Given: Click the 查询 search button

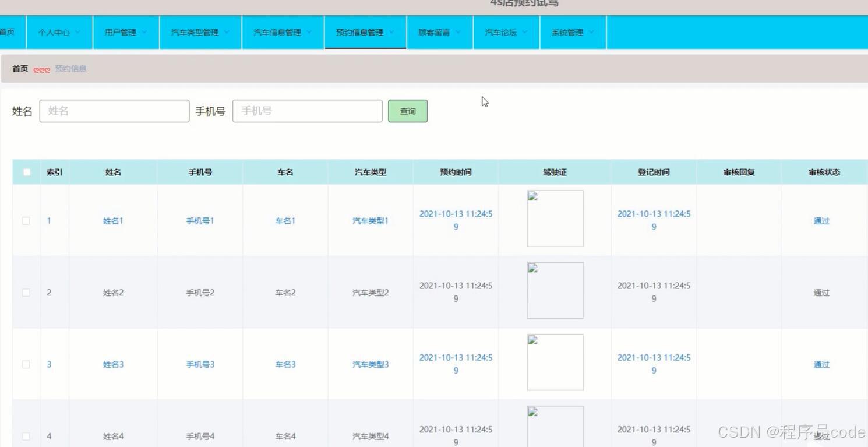Looking at the screenshot, I should [x=407, y=111].
